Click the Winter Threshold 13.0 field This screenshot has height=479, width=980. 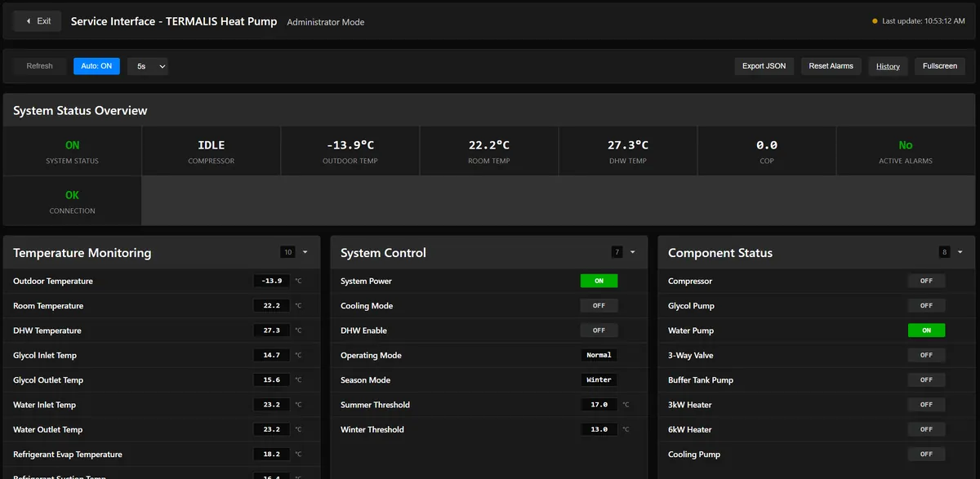[599, 429]
